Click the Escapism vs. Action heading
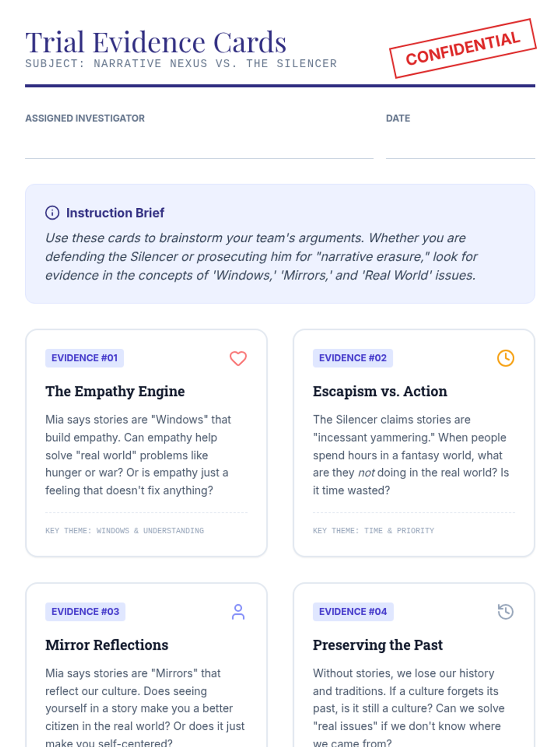Image resolution: width=560 pixels, height=747 pixels. click(x=380, y=391)
